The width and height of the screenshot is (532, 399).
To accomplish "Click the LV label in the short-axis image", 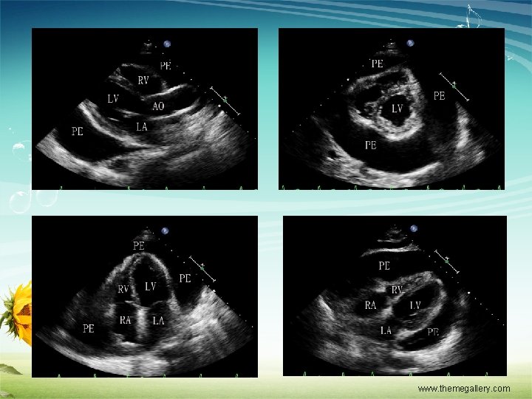I will (x=398, y=109).
